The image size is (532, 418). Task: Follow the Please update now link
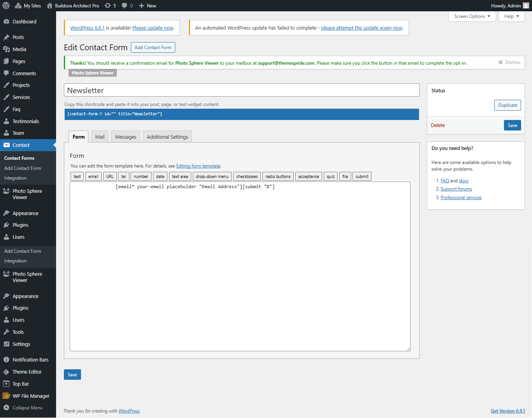152,28
